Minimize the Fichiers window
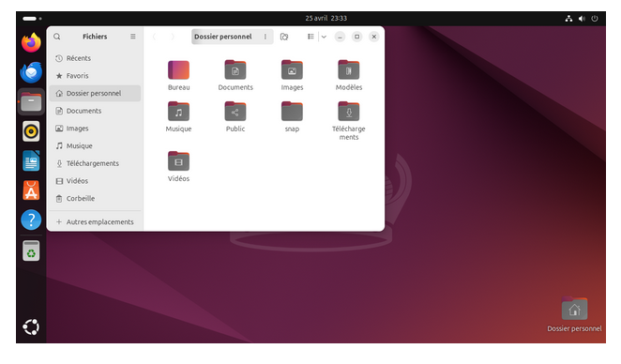Image resolution: width=621 pixels, height=364 pixels. pos(340,37)
